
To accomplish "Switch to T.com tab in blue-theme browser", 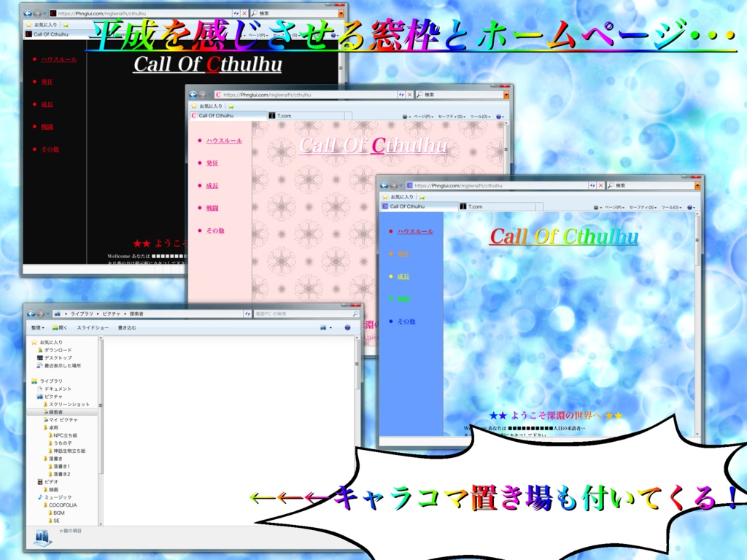I will (x=496, y=206).
